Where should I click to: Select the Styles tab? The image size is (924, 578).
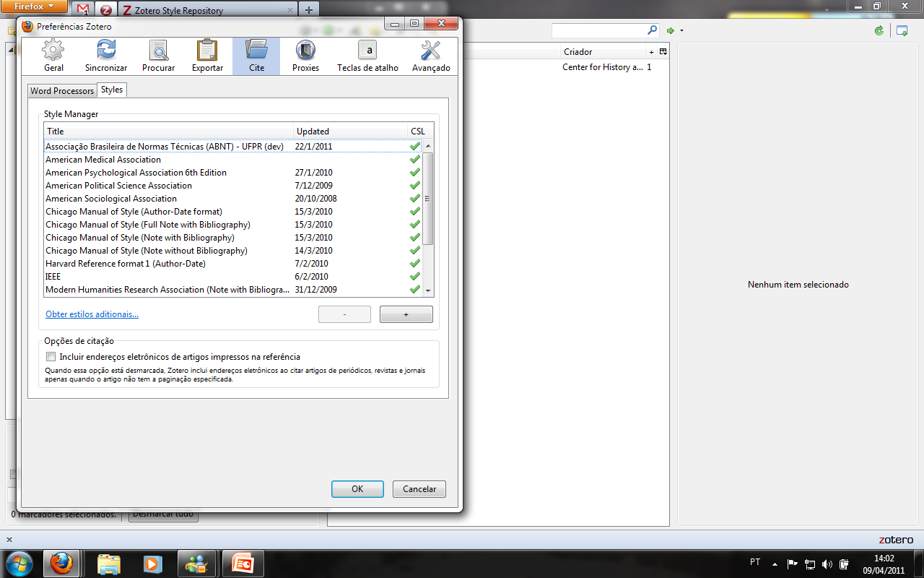pos(112,90)
